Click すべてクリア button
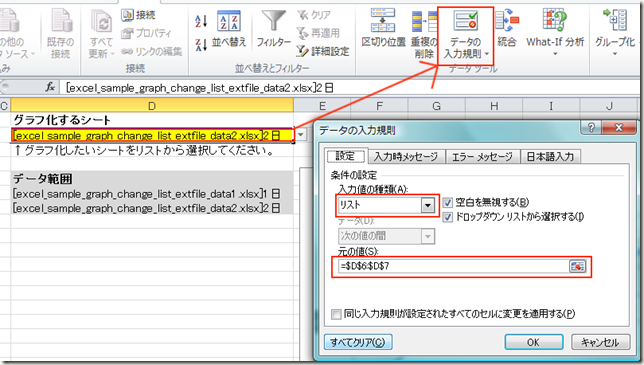 tap(358, 342)
